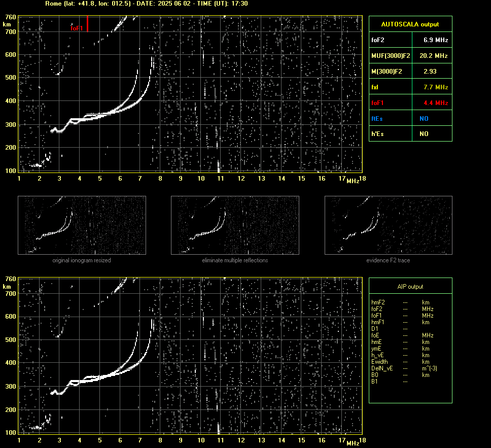Click the 'km' axis label of top ionogram
This screenshot has width=491, height=448.
[x=7, y=24]
